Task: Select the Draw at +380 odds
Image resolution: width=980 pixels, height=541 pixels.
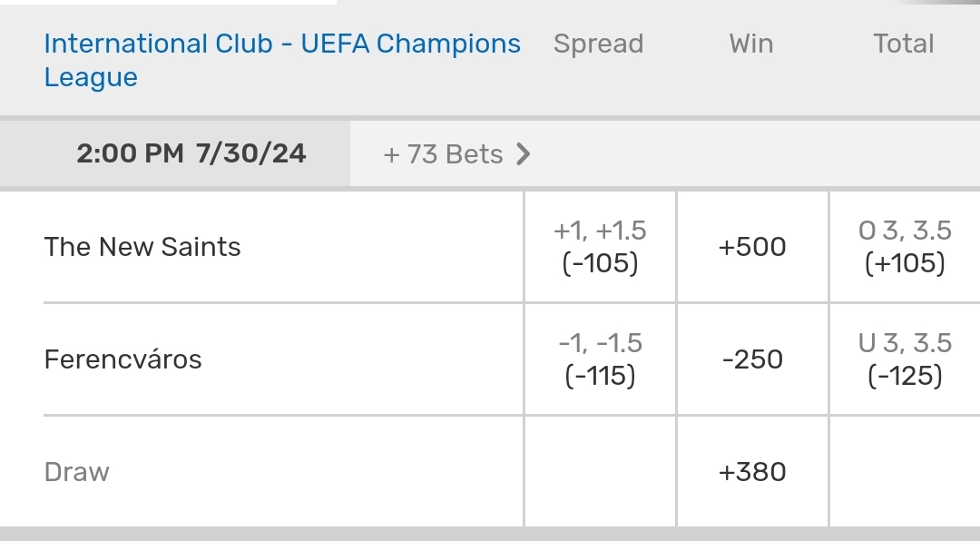Action: coord(752,472)
